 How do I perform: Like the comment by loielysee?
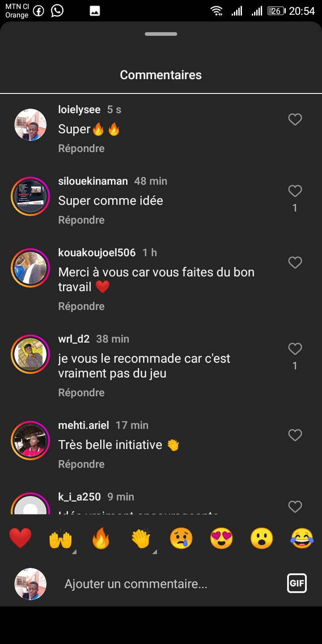coord(295,119)
